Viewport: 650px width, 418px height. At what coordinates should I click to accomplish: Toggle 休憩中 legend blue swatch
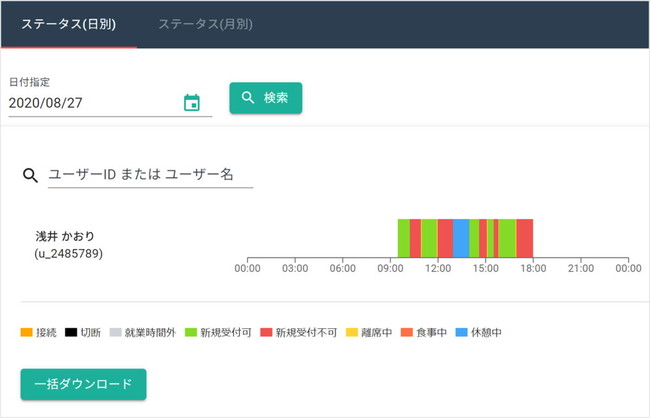point(461,332)
